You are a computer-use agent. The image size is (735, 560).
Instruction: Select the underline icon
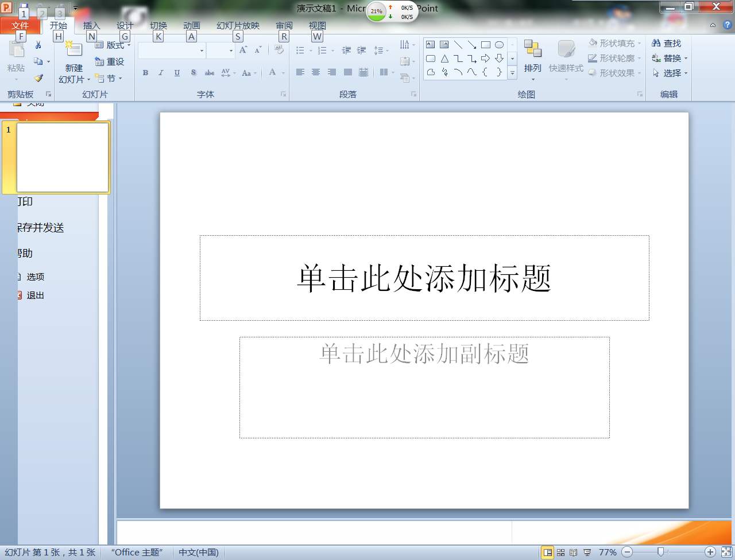tap(177, 73)
